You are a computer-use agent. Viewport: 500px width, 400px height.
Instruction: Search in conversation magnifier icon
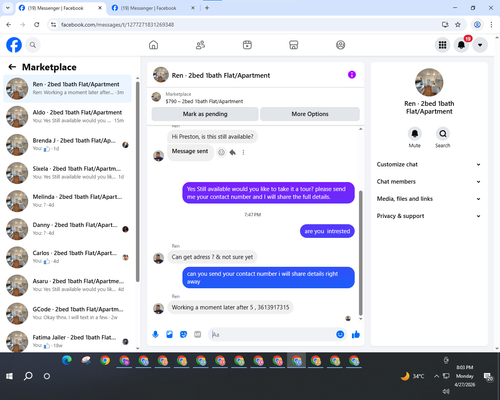443,134
